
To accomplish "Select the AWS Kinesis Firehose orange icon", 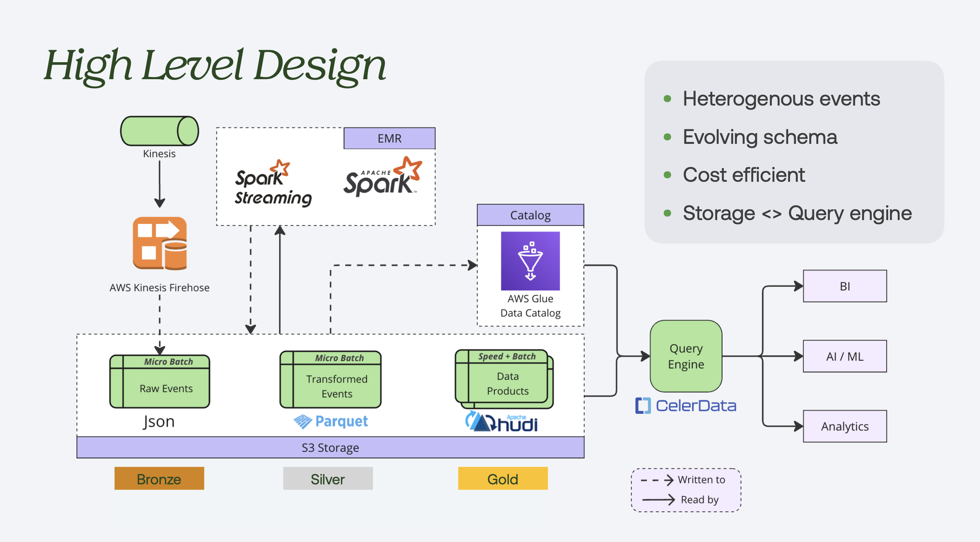I will pyautogui.click(x=160, y=243).
